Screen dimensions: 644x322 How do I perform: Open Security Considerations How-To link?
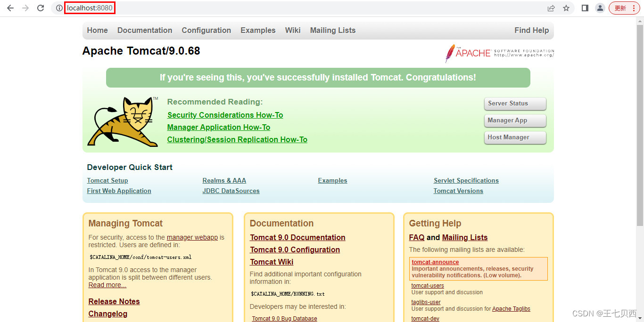pyautogui.click(x=225, y=115)
